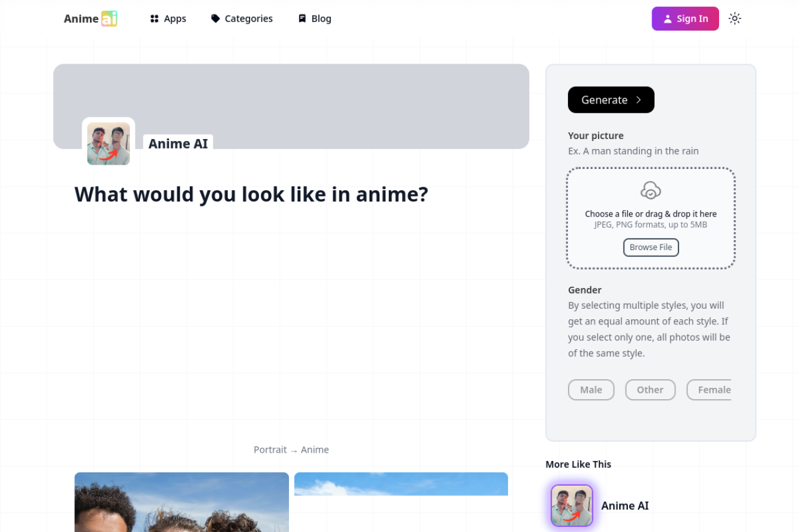Screen dimensions: 799x532
Task: Select the Female gender option
Action: click(x=710, y=390)
